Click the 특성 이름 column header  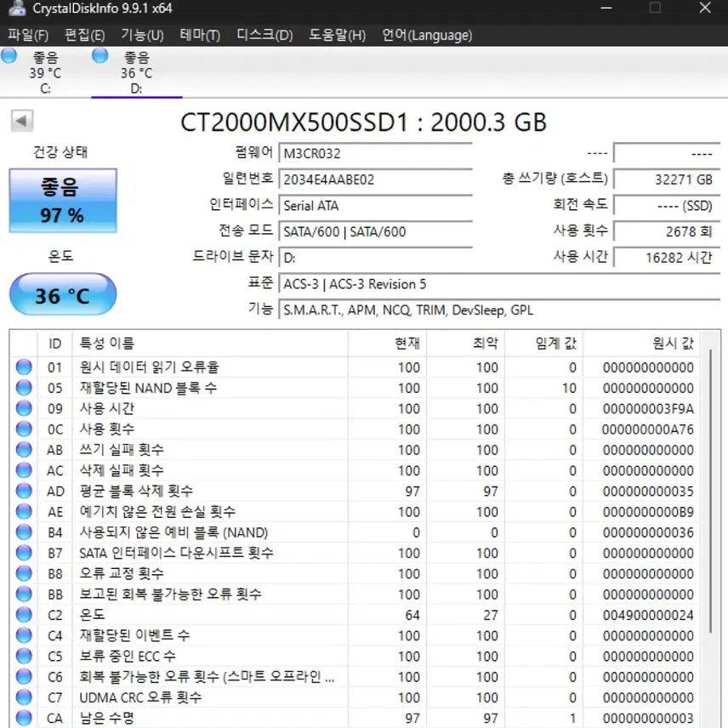(210, 343)
